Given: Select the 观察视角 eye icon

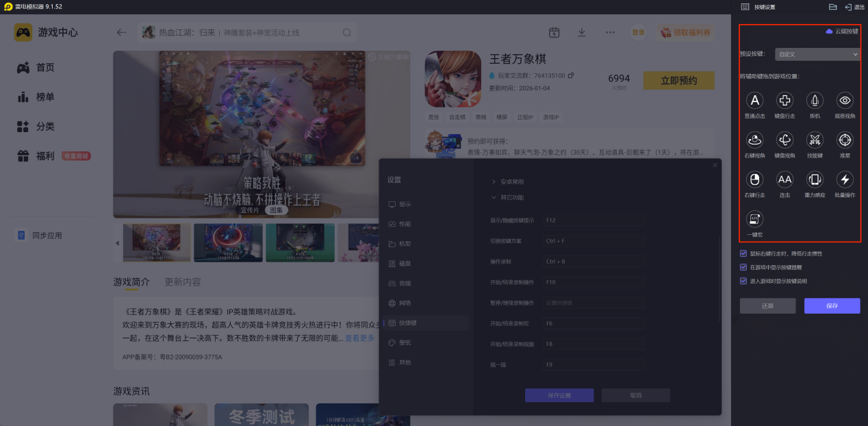Looking at the screenshot, I should pos(845,101).
